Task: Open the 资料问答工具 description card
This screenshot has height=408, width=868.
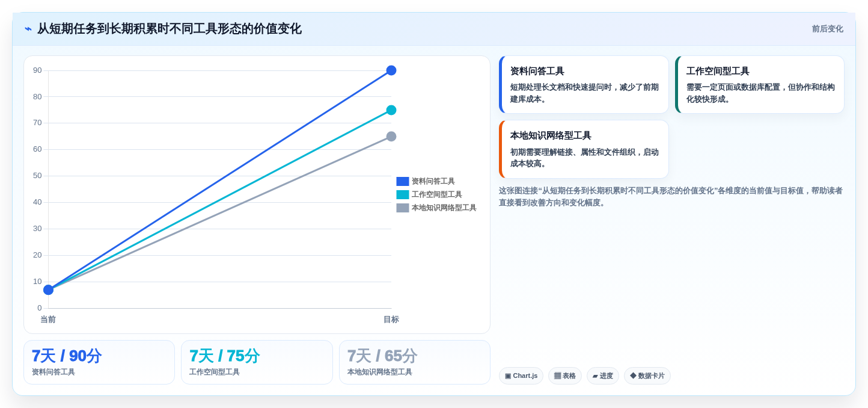Action: click(584, 85)
